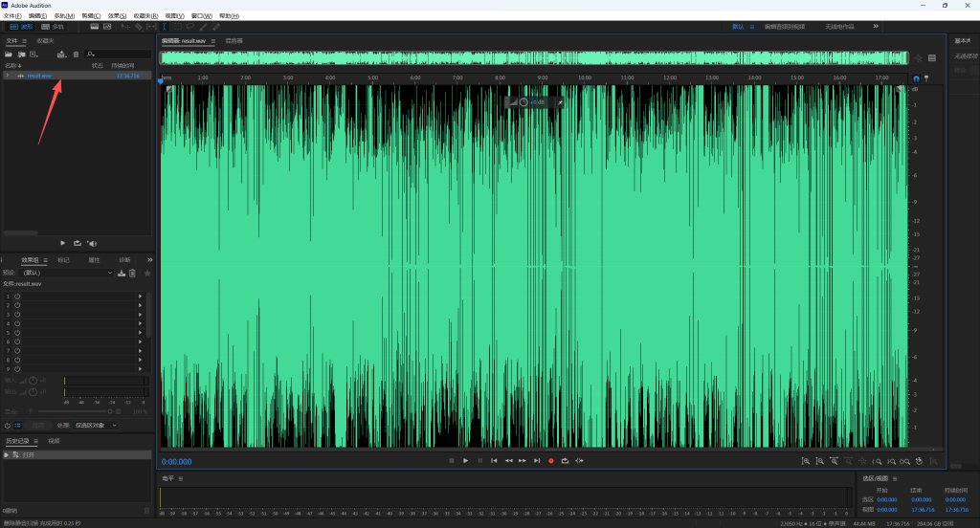Switch to 波形 waveform view
The image size is (980, 528).
coord(21,27)
